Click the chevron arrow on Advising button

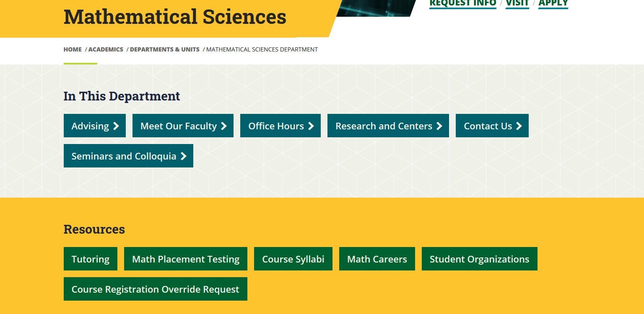116,126
